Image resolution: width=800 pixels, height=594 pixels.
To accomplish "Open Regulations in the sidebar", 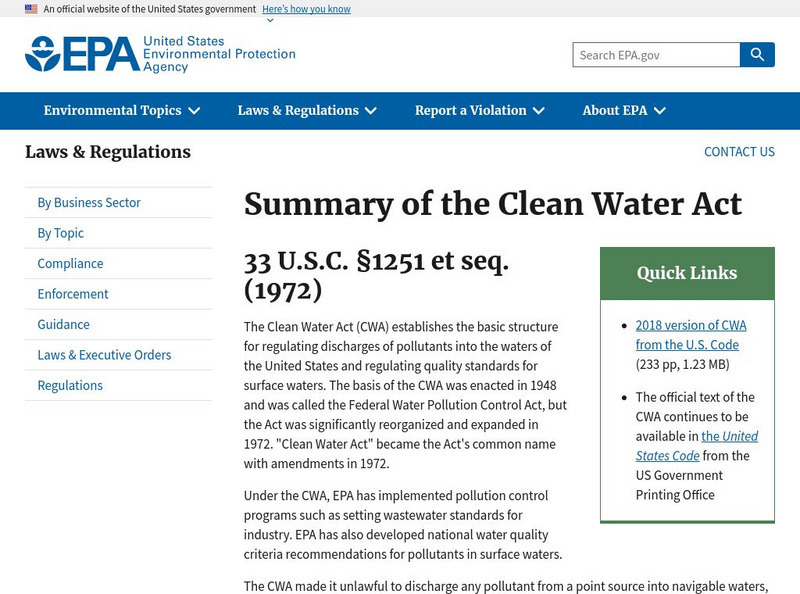I will click(70, 386).
